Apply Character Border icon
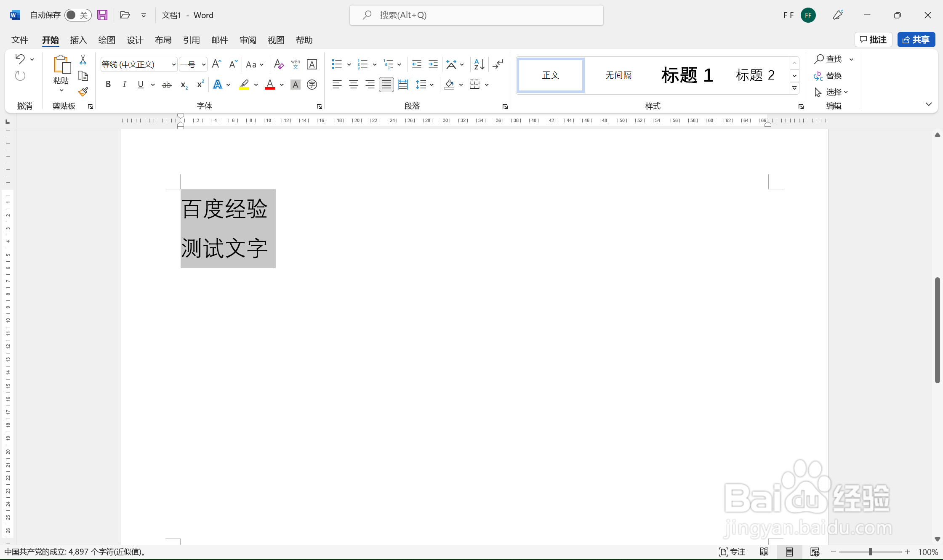The image size is (943, 560). [x=312, y=64]
